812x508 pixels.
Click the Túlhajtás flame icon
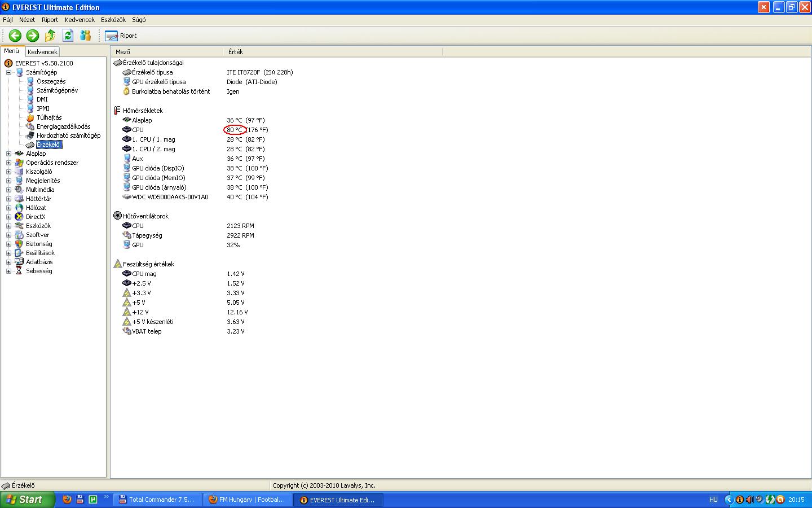click(x=30, y=117)
